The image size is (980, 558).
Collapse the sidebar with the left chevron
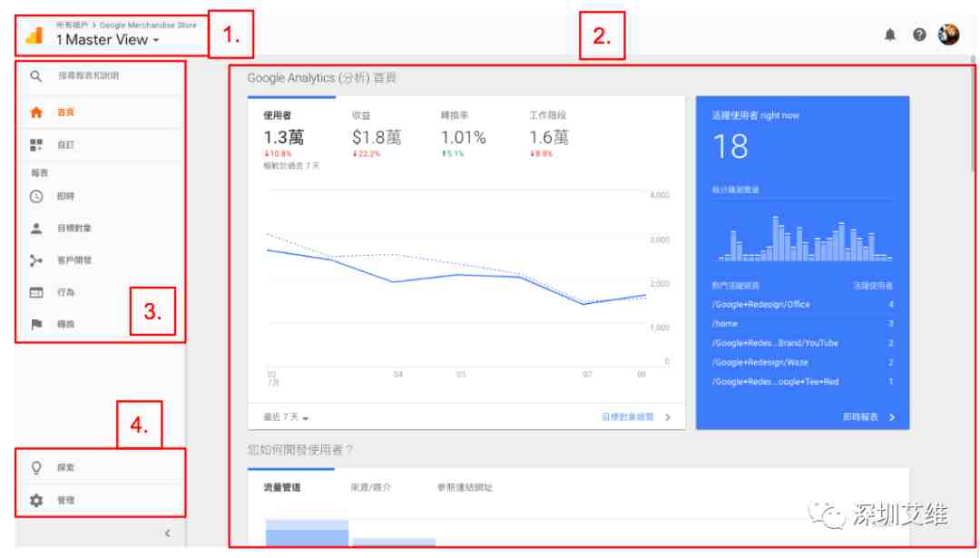click(x=168, y=533)
